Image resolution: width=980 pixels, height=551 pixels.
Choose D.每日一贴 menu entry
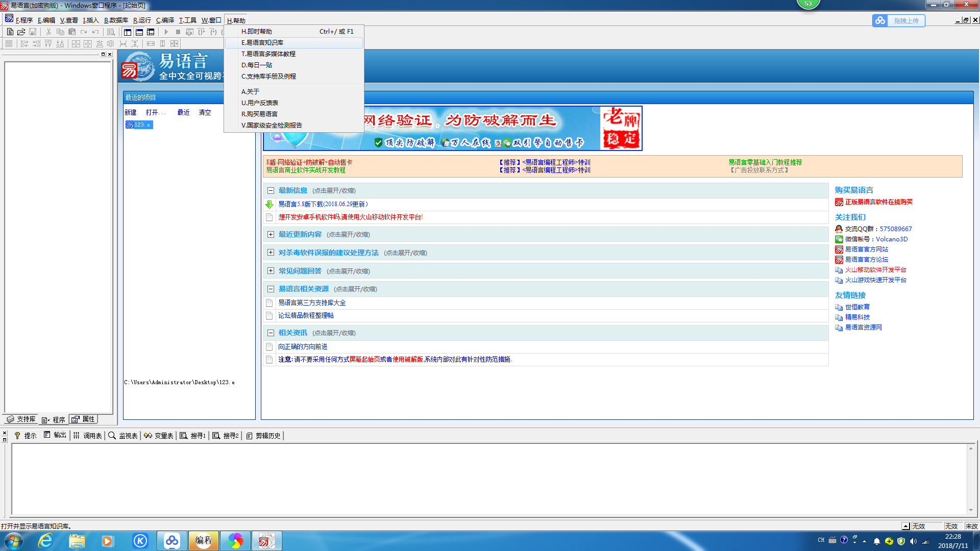click(x=294, y=65)
